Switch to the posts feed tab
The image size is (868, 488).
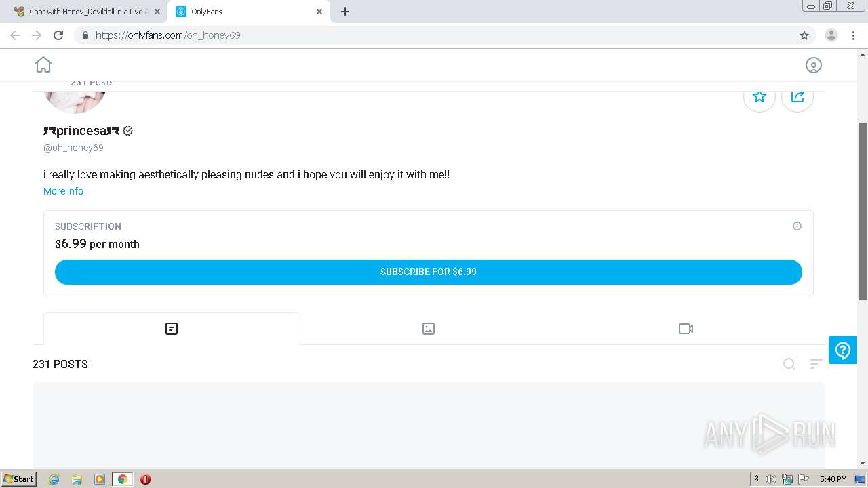pos(172,329)
